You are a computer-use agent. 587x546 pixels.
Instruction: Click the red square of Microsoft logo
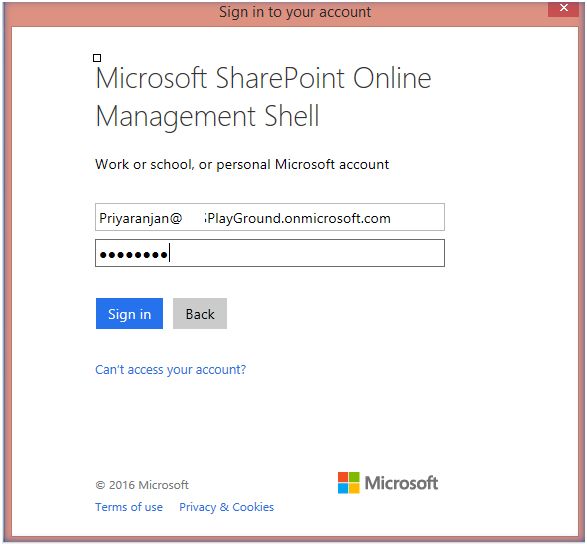(x=343, y=477)
